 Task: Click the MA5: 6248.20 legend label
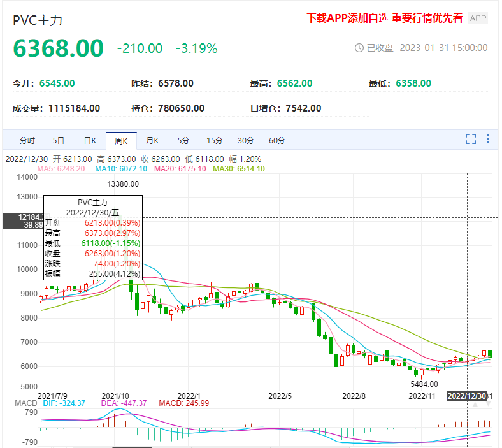click(x=61, y=169)
